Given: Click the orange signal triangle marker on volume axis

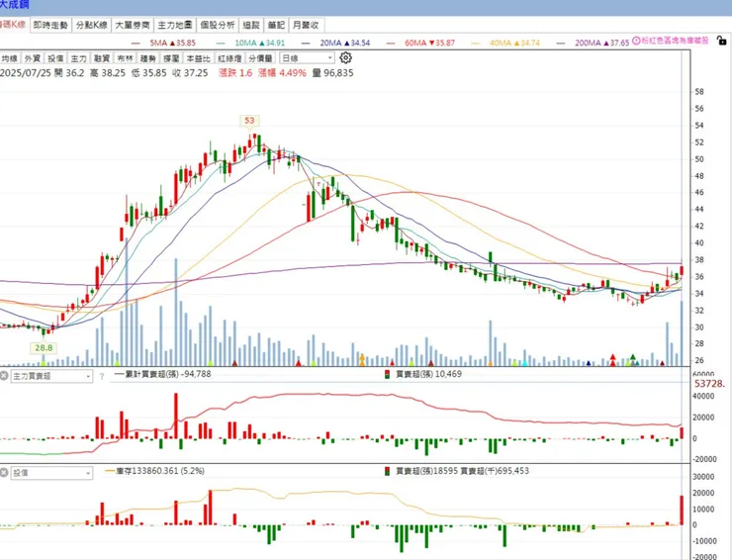Looking at the screenshot, I should tap(362, 359).
